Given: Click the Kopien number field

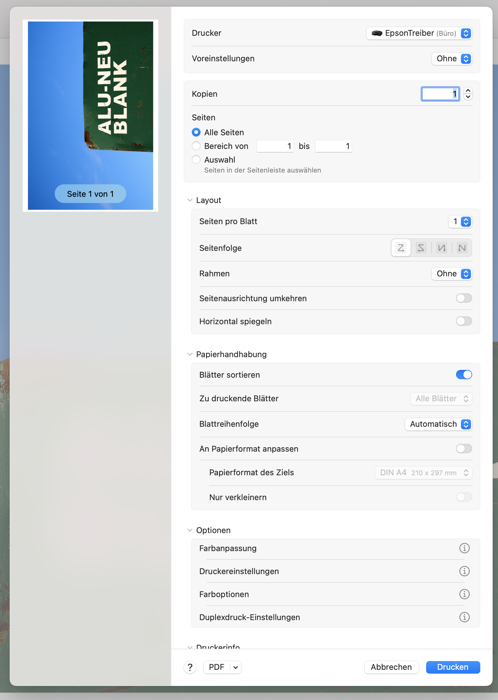Looking at the screenshot, I should click(440, 94).
